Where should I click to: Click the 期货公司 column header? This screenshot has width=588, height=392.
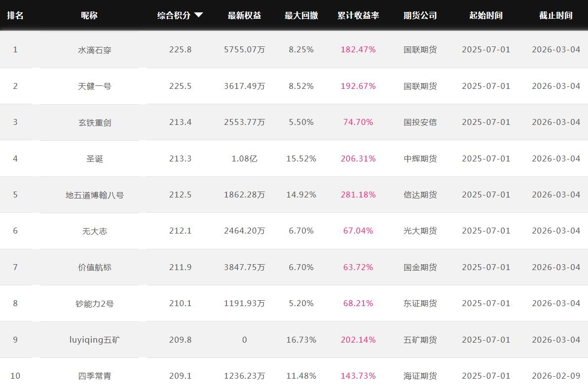click(420, 15)
